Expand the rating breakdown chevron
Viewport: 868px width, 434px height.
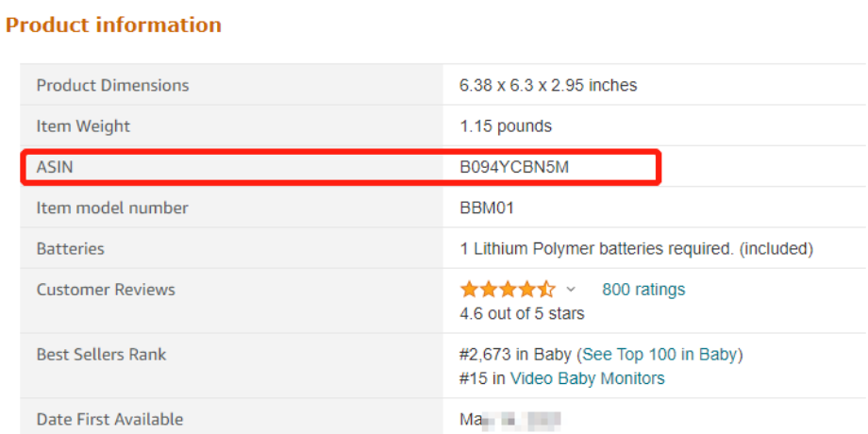pos(572,290)
